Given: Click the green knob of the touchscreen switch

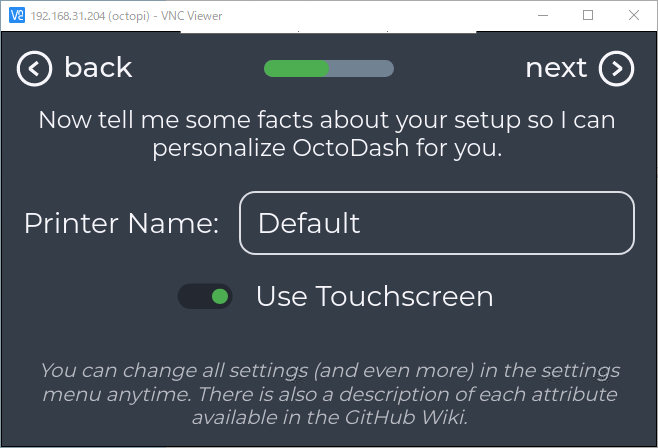Looking at the screenshot, I should 220,297.
